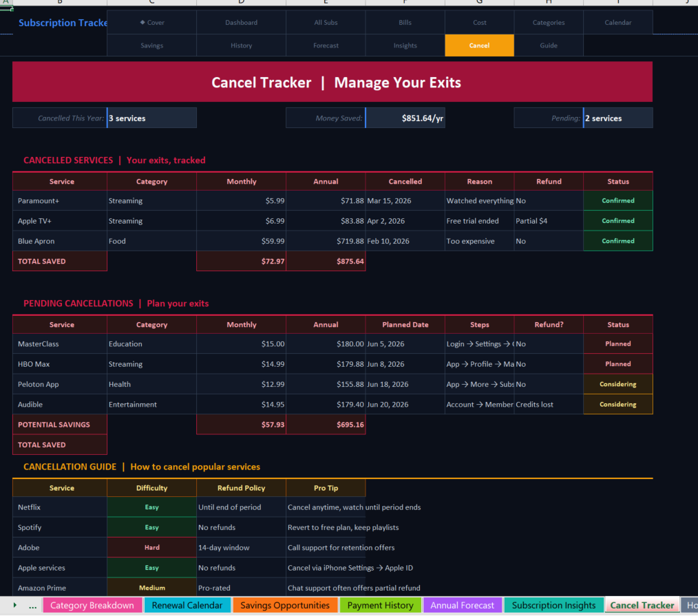Select the Medium difficulty cell for Amazon Prime
Image resolution: width=698 pixels, height=616 pixels.
pyautogui.click(x=152, y=588)
